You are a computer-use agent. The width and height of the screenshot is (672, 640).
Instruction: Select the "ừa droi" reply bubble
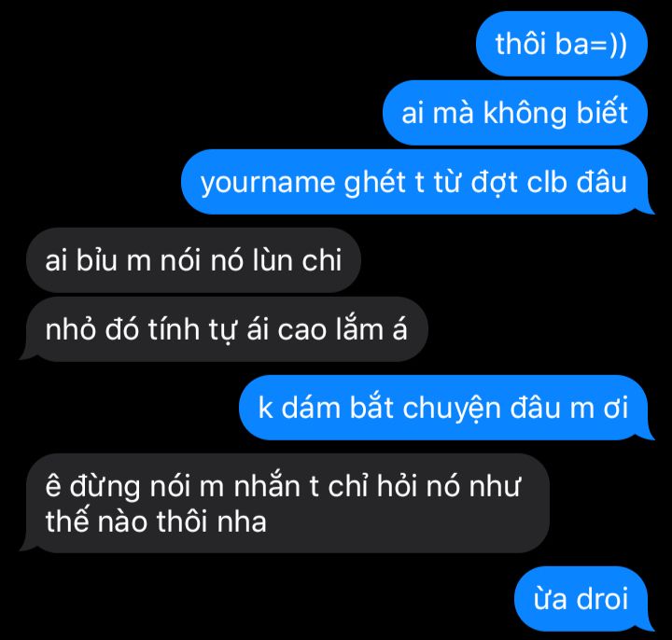pos(584,598)
